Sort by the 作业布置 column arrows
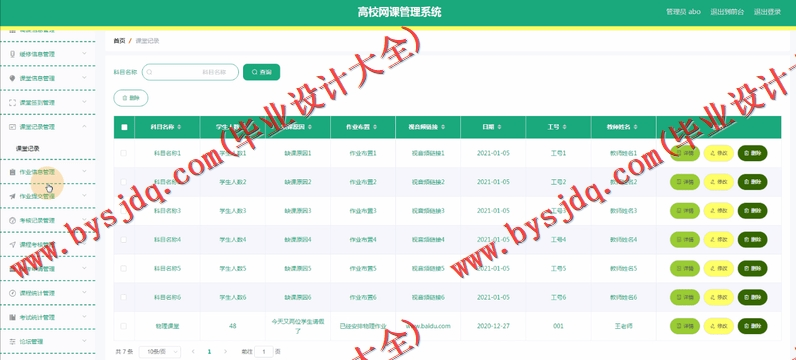 [375, 127]
